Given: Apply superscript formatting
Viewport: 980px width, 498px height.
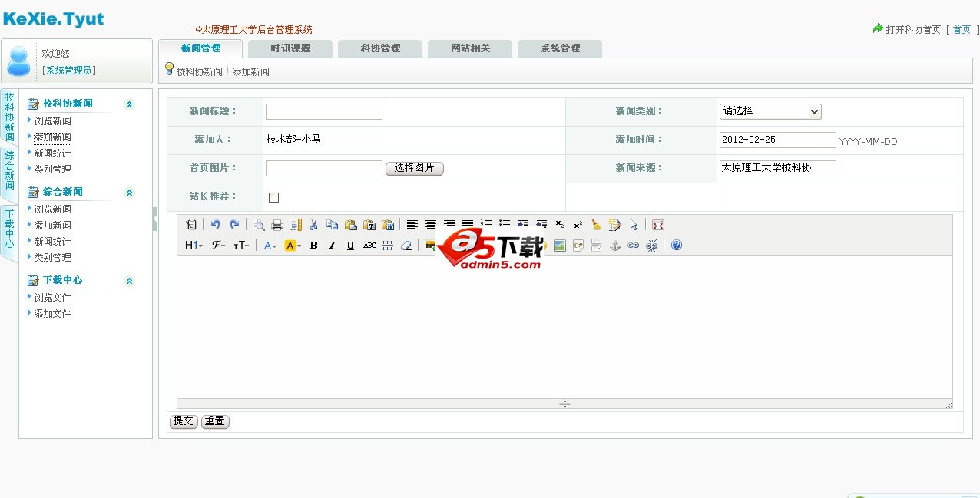Looking at the screenshot, I should coord(578,225).
